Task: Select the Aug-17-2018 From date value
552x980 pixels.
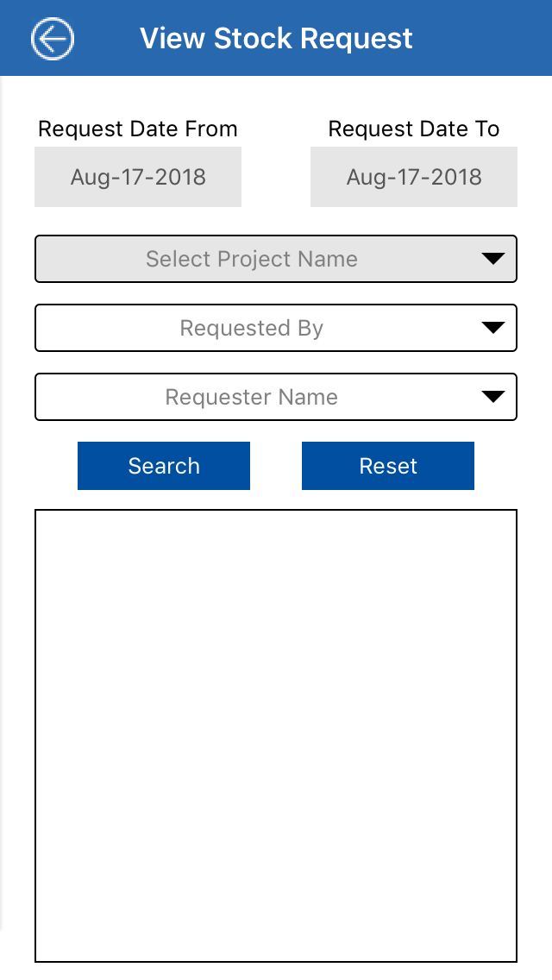Action: point(138,178)
